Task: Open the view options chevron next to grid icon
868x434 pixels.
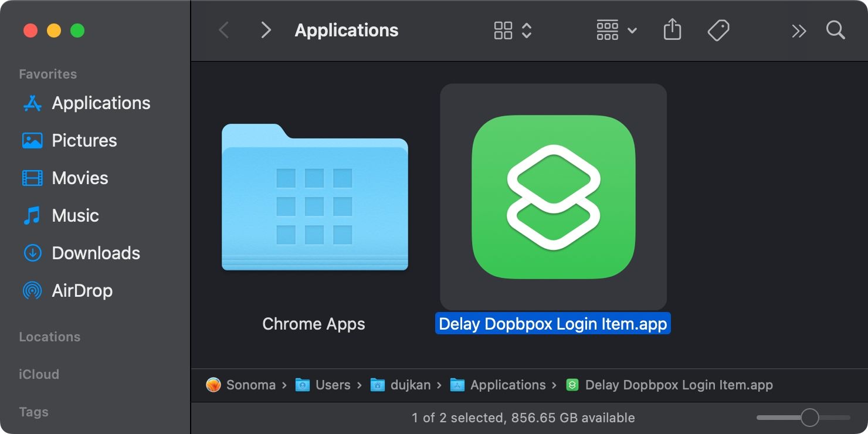Action: point(525,30)
